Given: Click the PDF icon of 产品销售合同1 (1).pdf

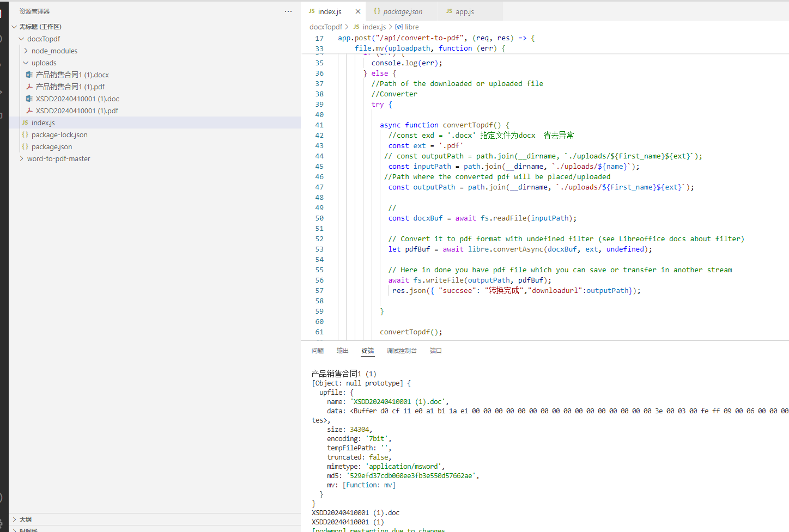Looking at the screenshot, I should (29, 87).
